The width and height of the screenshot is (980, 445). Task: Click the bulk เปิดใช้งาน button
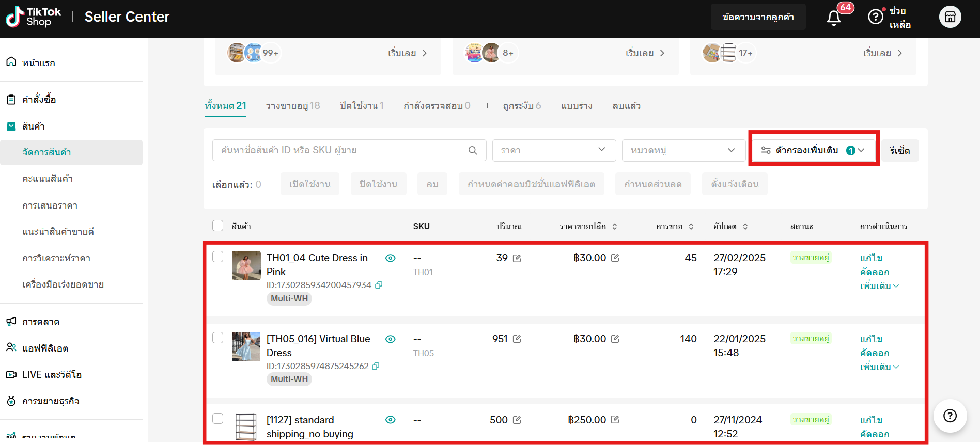pos(310,184)
